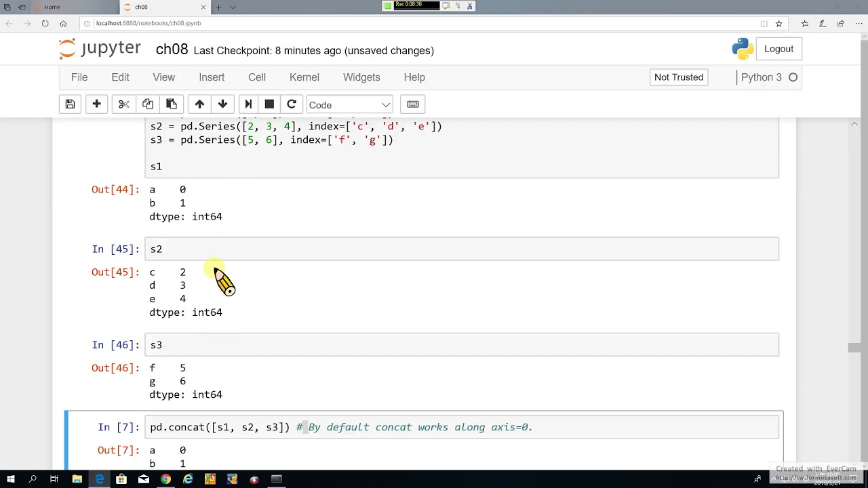Click the Jupyter logo

pos(100,49)
